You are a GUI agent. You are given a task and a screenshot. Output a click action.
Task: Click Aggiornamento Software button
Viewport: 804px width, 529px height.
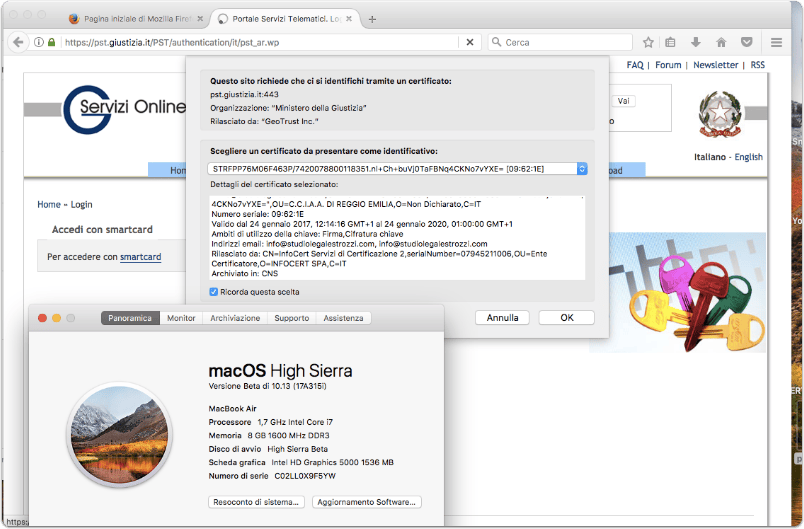click(367, 502)
